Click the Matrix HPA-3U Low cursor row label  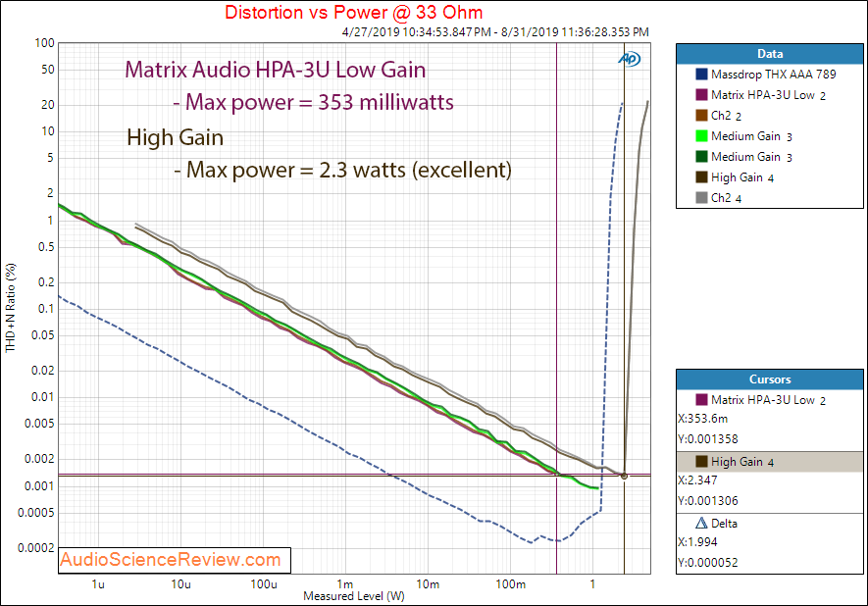(x=768, y=400)
